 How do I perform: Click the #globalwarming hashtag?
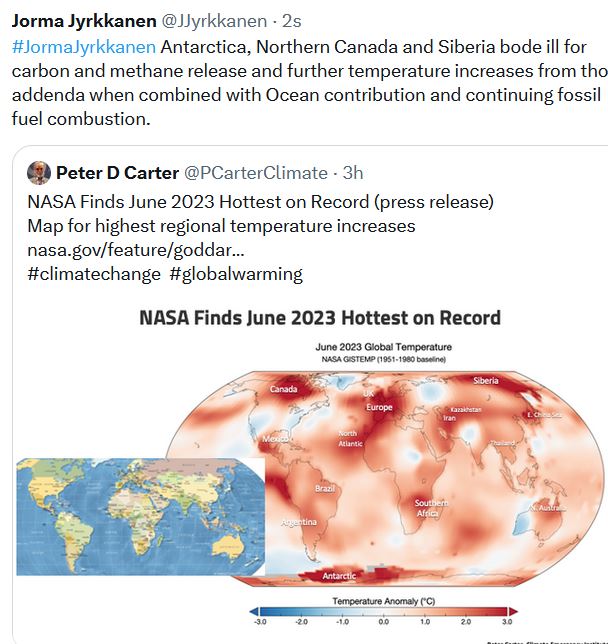tap(236, 274)
